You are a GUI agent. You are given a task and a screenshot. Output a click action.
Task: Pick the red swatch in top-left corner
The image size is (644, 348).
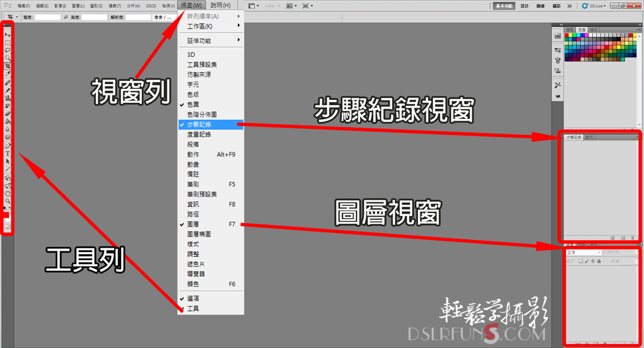click(x=567, y=35)
